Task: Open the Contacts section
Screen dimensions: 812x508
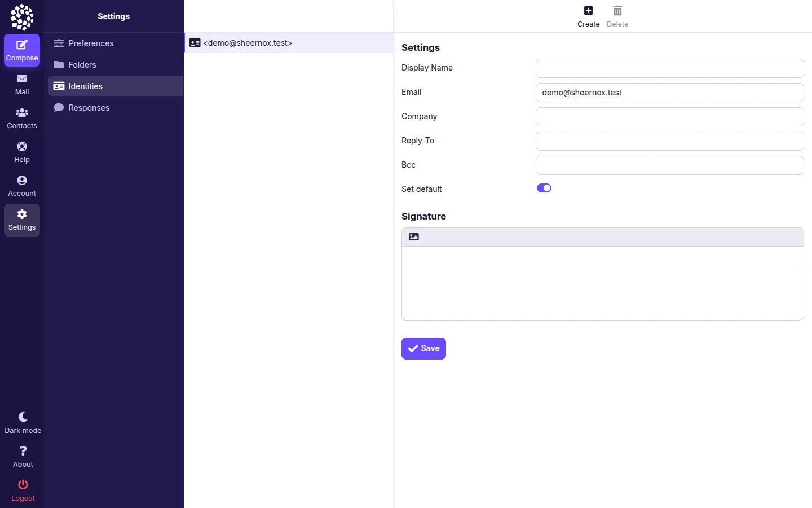Action: click(x=22, y=118)
